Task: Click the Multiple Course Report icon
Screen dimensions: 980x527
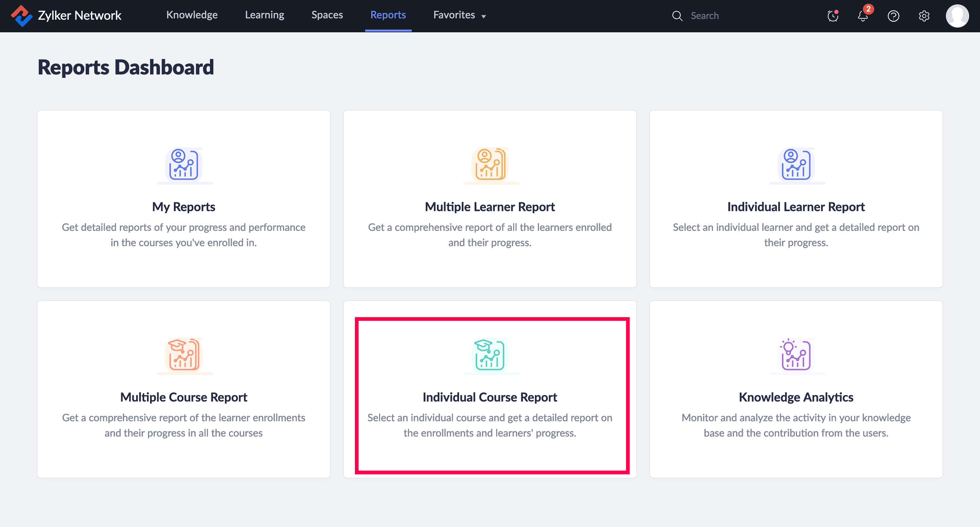Action: click(x=184, y=354)
